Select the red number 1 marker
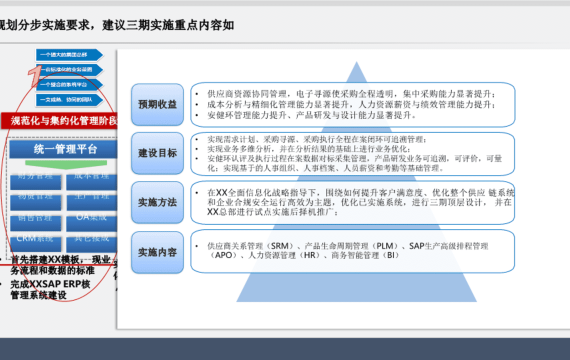 click(35, 76)
